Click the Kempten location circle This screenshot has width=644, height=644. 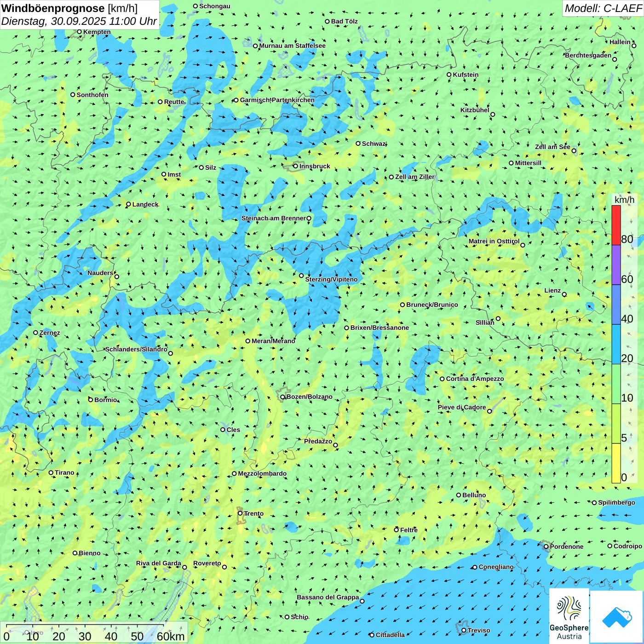[79, 32]
